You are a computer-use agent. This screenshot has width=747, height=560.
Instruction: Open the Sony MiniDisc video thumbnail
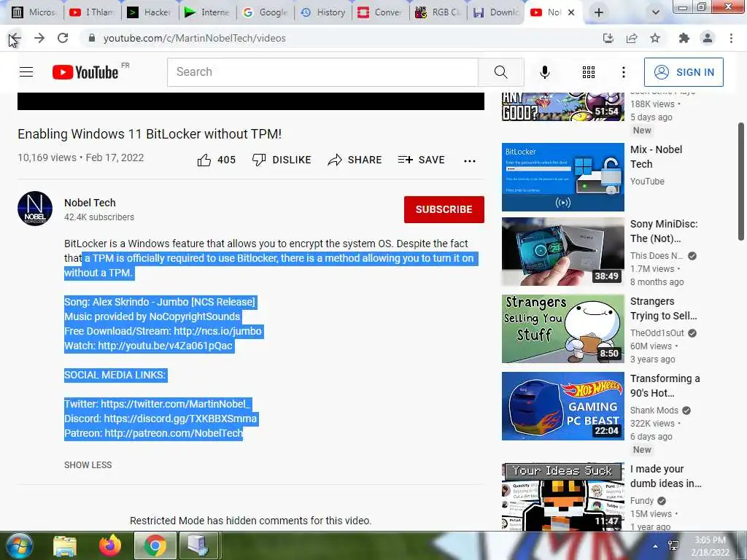562,252
